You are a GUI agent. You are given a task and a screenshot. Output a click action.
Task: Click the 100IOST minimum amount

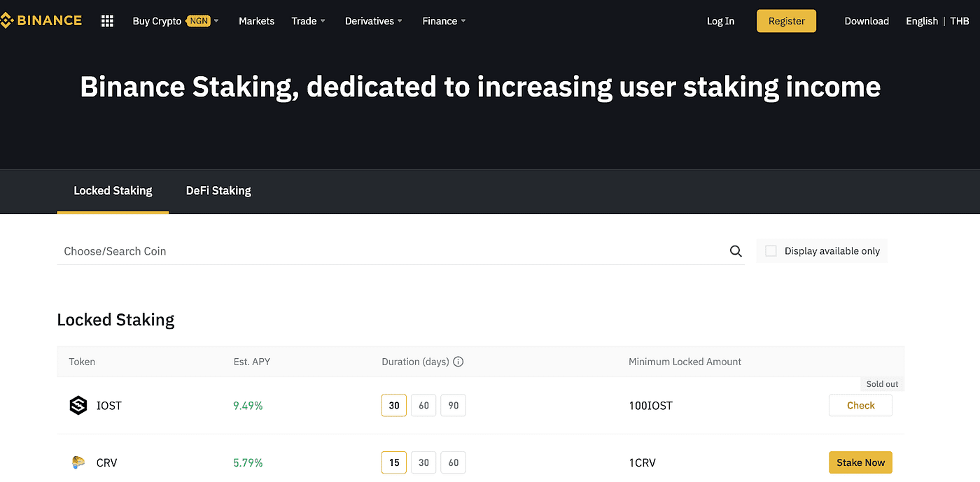point(650,406)
